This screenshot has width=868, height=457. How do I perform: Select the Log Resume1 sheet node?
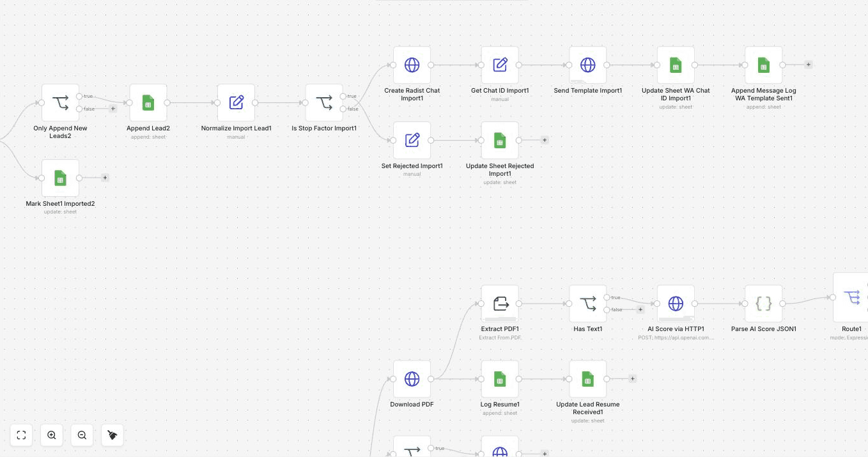(x=500, y=378)
